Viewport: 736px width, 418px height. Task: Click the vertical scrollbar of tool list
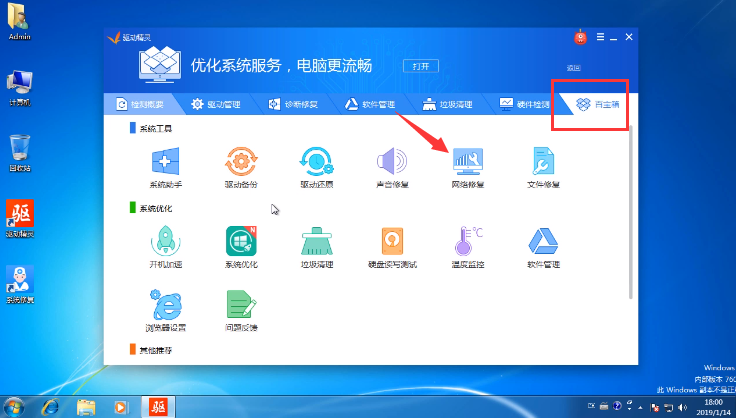(630, 210)
